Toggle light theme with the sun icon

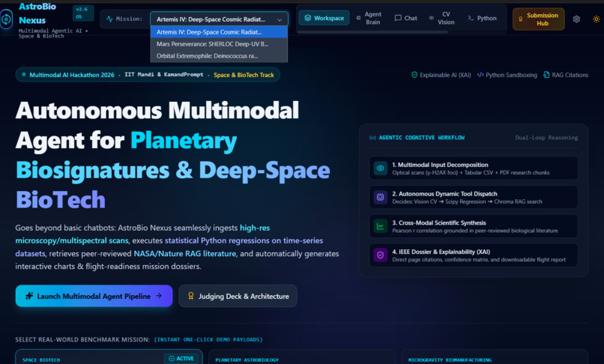[596, 19]
